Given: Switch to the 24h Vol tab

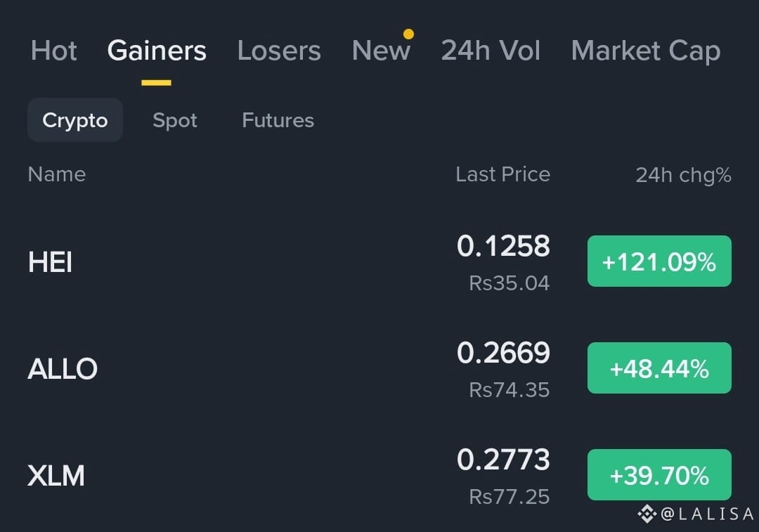Looking at the screenshot, I should [491, 51].
